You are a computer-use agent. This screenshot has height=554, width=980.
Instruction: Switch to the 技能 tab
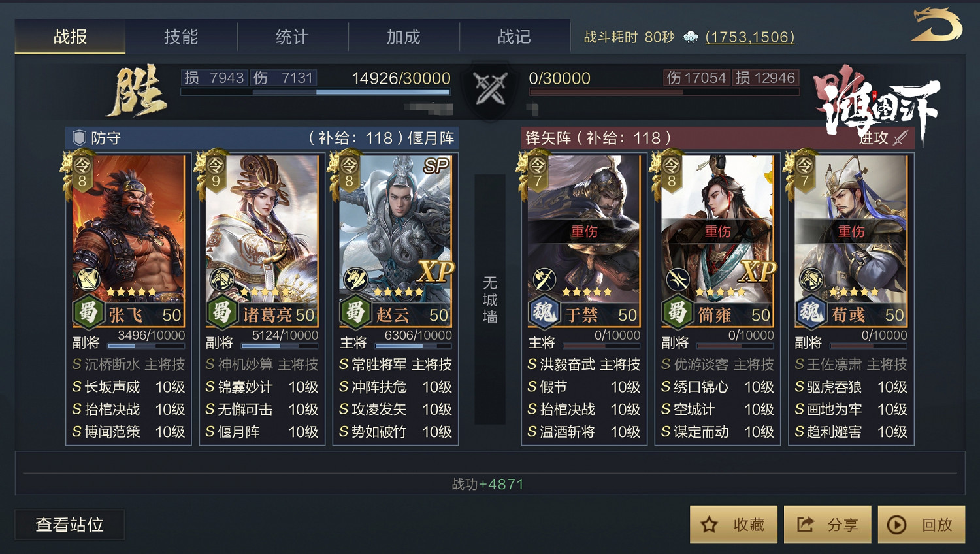point(181,37)
